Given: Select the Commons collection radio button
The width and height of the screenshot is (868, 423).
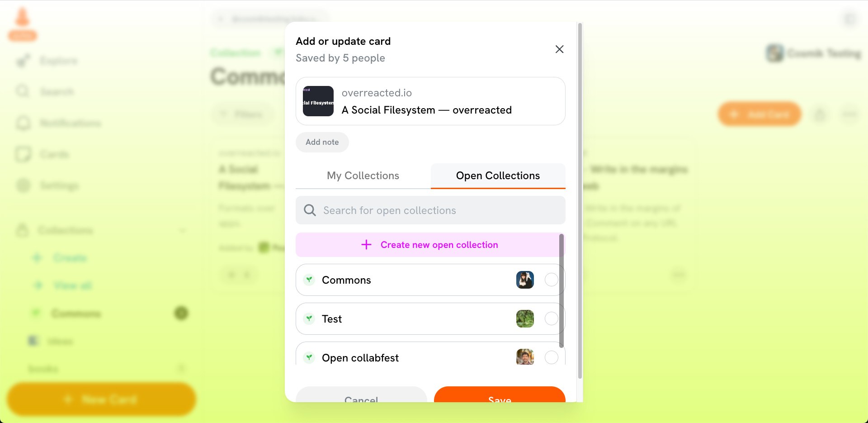Looking at the screenshot, I should pyautogui.click(x=551, y=280).
